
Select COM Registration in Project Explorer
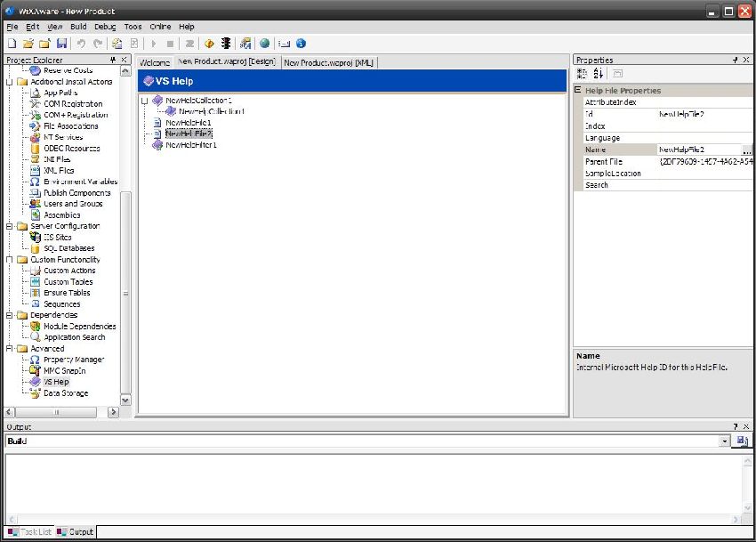[x=73, y=104]
